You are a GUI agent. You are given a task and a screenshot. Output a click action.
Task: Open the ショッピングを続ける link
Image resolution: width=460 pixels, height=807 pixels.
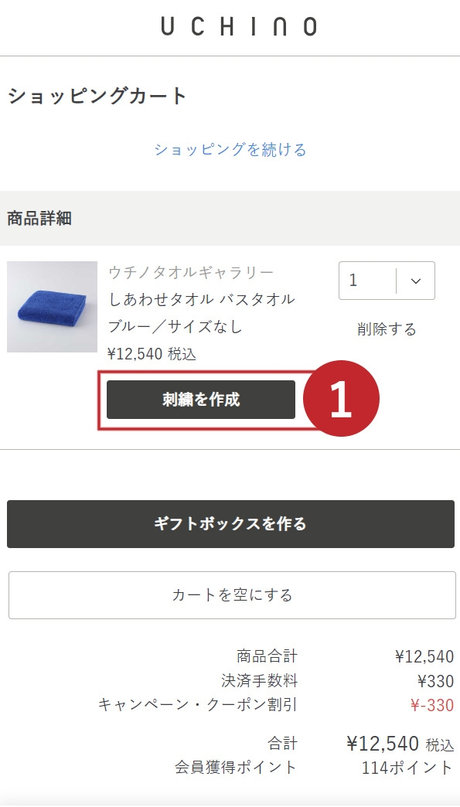pos(230,149)
